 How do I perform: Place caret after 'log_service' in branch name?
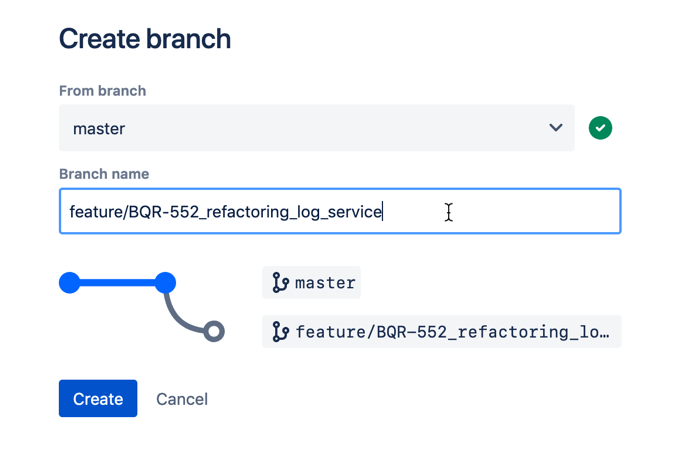(383, 212)
